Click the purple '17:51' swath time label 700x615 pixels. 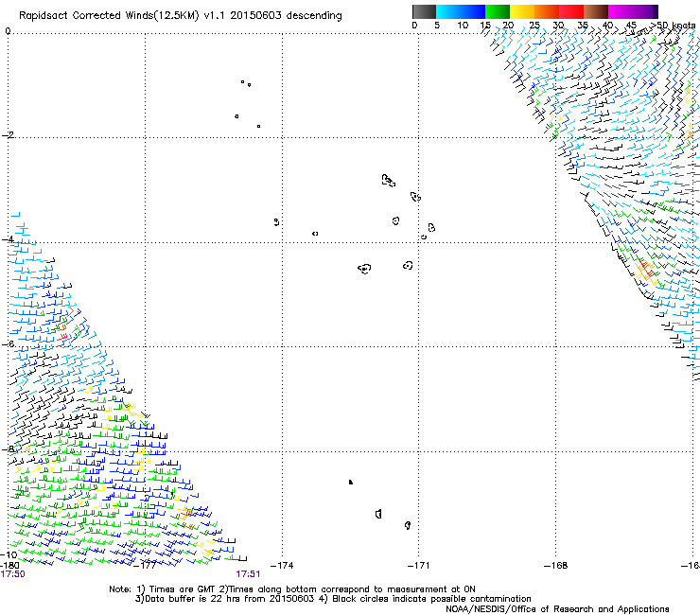click(x=248, y=574)
